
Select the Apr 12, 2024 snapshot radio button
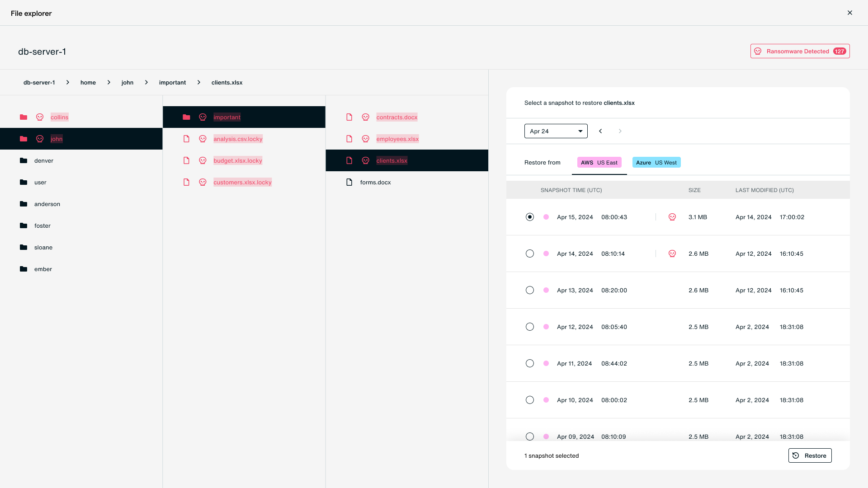tap(530, 327)
